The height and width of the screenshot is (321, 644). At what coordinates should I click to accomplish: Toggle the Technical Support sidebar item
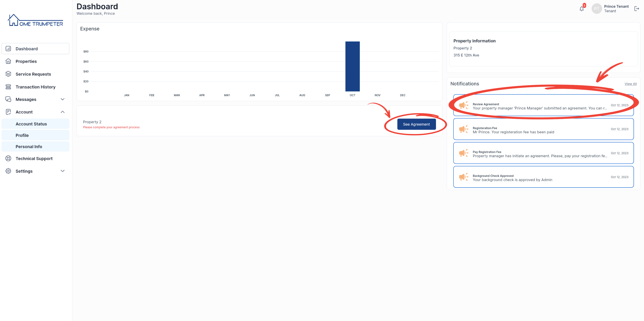coord(34,158)
